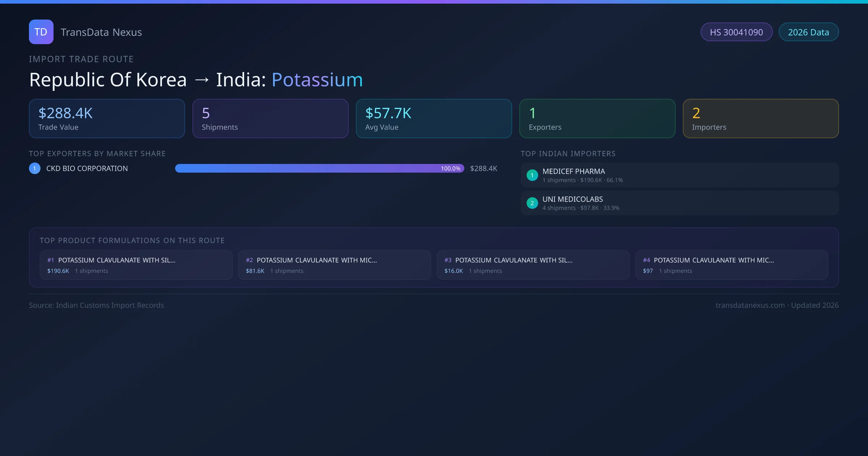868x456 pixels.
Task: Toggle the 2026 Data filter pill
Action: tap(808, 32)
